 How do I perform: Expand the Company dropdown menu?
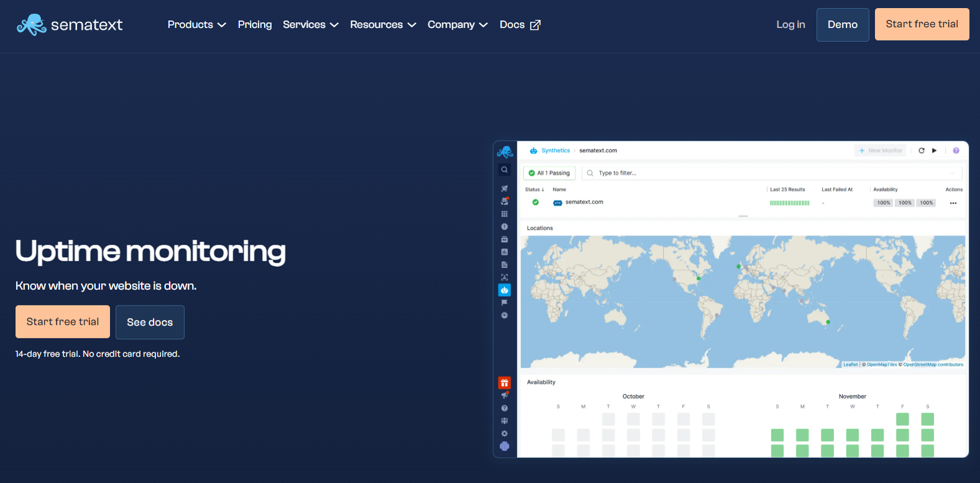[457, 25]
